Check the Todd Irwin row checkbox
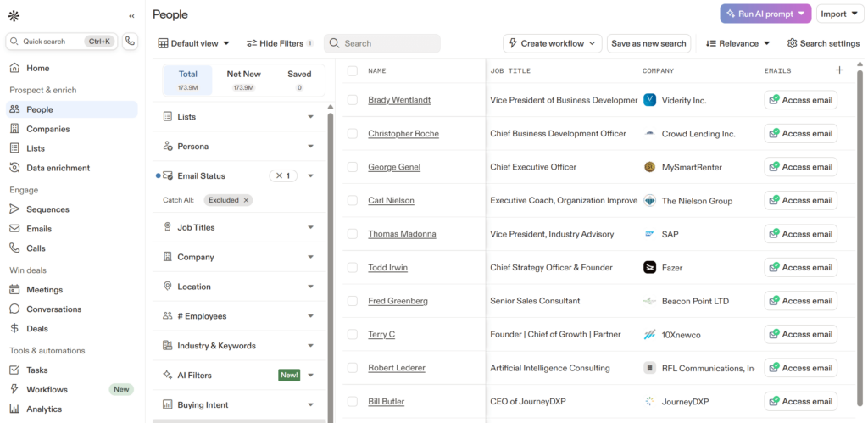 pos(353,267)
